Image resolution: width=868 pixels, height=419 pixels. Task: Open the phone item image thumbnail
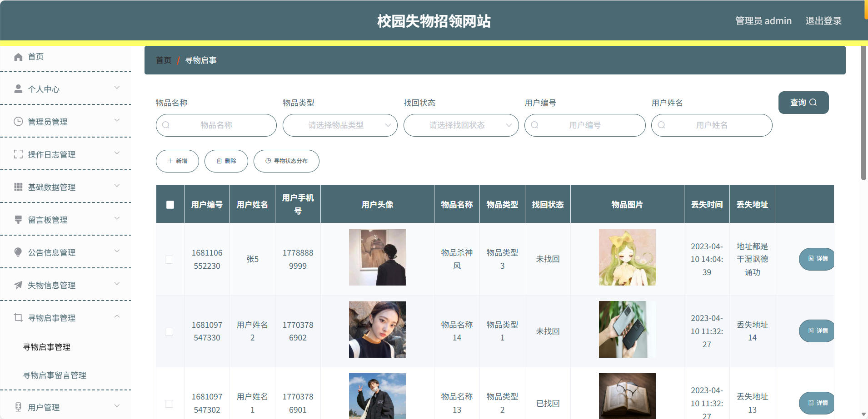(627, 329)
